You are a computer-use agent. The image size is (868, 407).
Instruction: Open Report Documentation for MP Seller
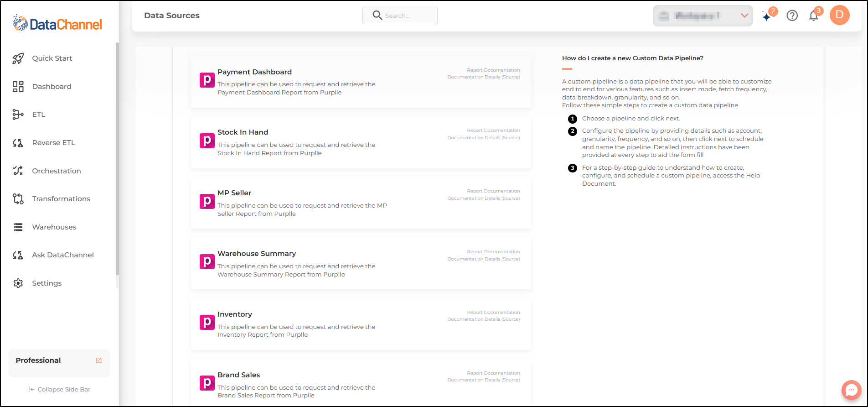[493, 191]
